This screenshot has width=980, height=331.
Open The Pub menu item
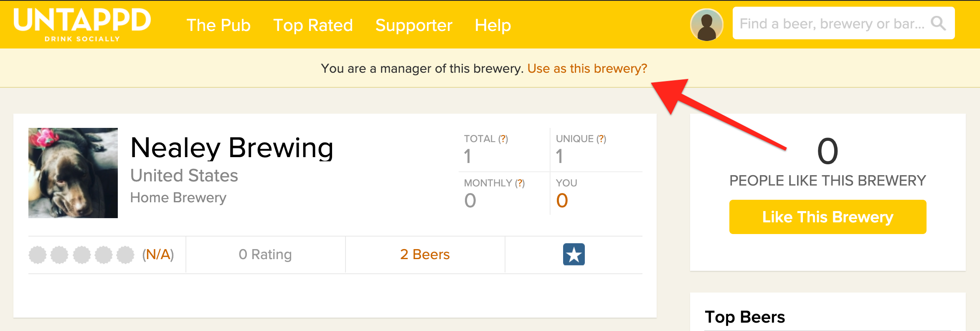tap(218, 25)
